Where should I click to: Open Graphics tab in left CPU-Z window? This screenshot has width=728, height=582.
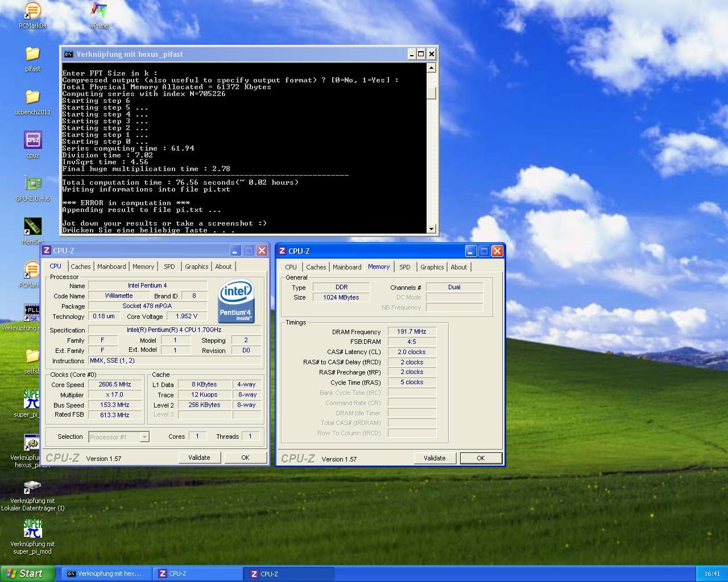click(197, 267)
